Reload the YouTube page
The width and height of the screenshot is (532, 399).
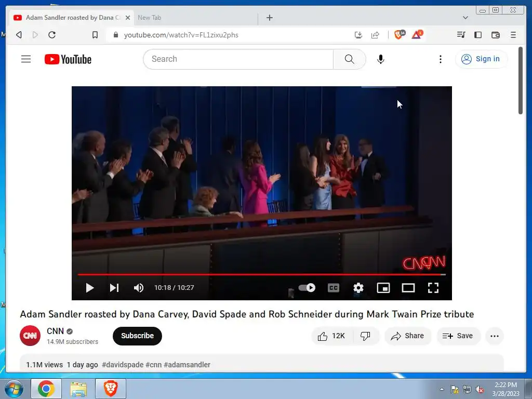coord(52,35)
